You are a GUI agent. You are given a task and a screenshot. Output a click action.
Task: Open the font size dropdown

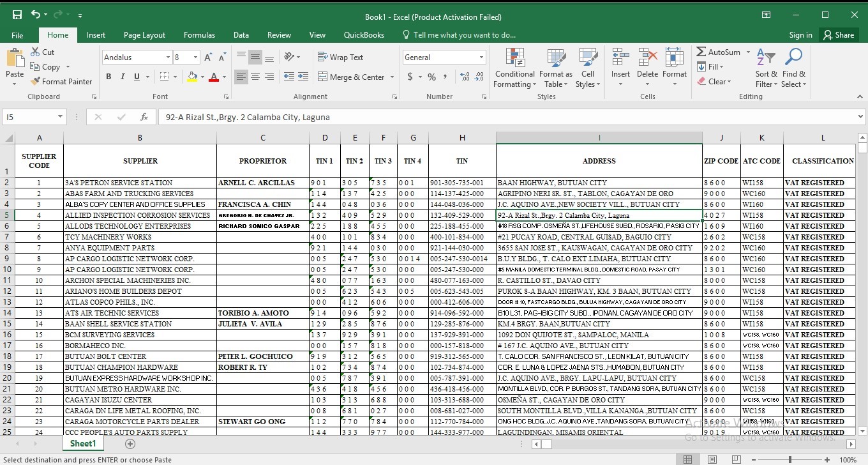coord(195,57)
